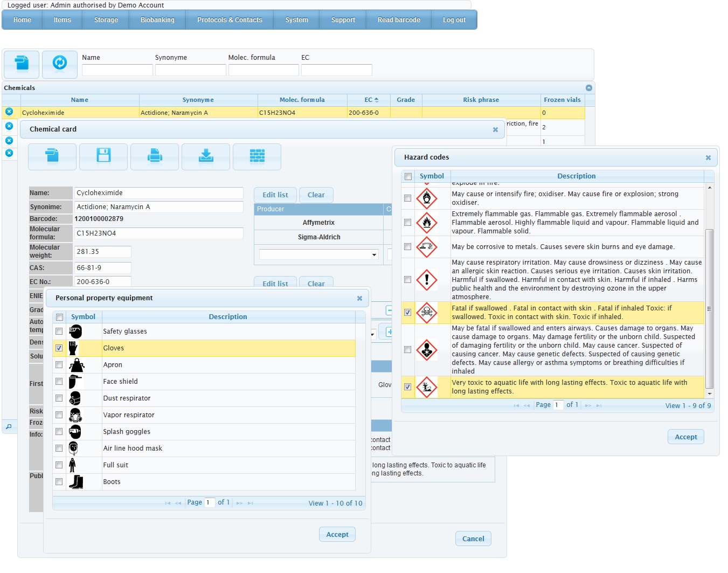Open the Protocols & Contacts menu
The width and height of the screenshot is (728, 573).
point(230,20)
